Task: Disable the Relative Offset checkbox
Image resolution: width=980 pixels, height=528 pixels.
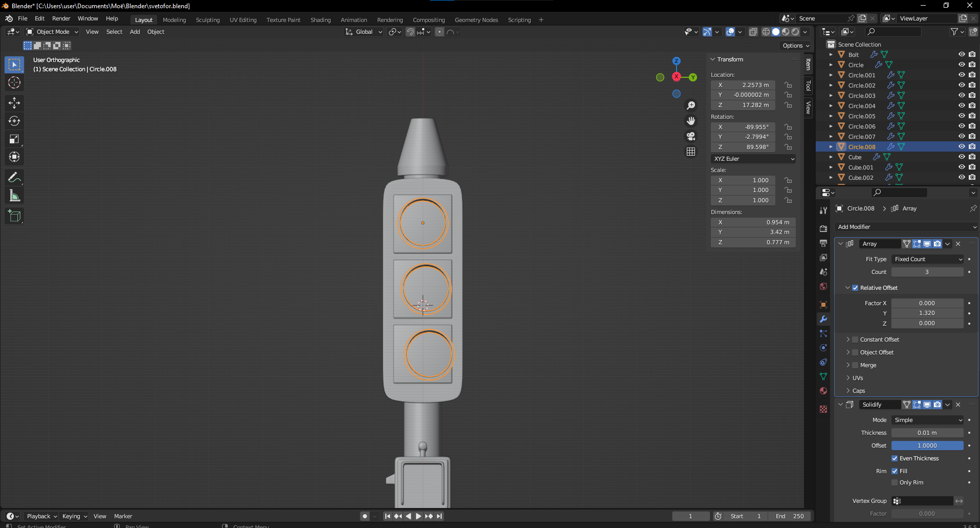Action: pyautogui.click(x=855, y=288)
